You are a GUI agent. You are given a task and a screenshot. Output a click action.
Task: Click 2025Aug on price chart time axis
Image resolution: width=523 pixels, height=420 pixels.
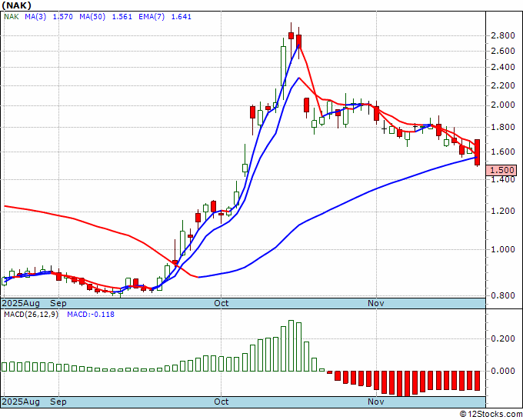[21, 303]
